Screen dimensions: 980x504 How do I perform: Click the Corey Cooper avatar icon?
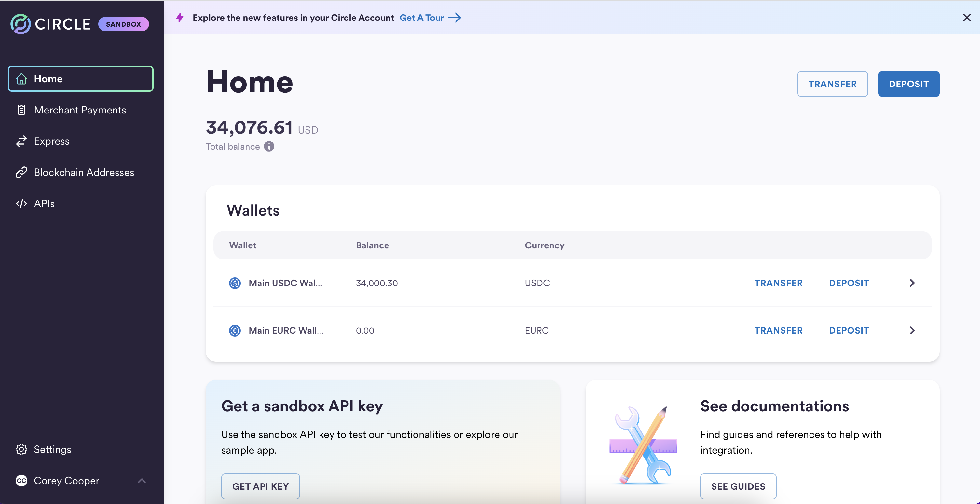tap(21, 481)
